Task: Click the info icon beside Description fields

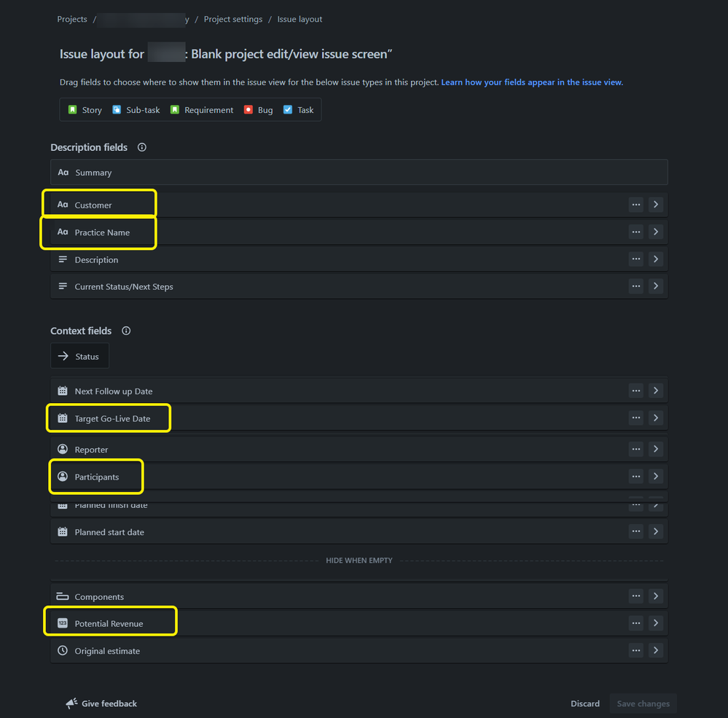Action: [x=141, y=147]
